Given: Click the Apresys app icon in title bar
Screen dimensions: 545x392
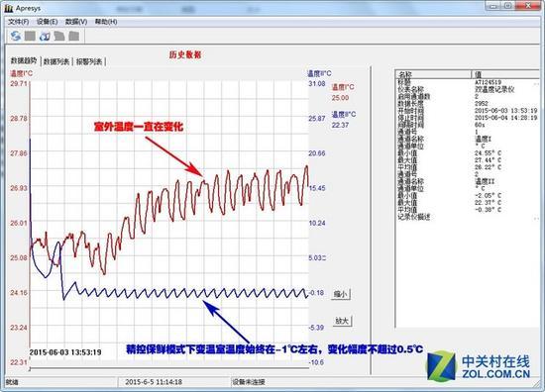Looking at the screenshot, I should (8, 8).
